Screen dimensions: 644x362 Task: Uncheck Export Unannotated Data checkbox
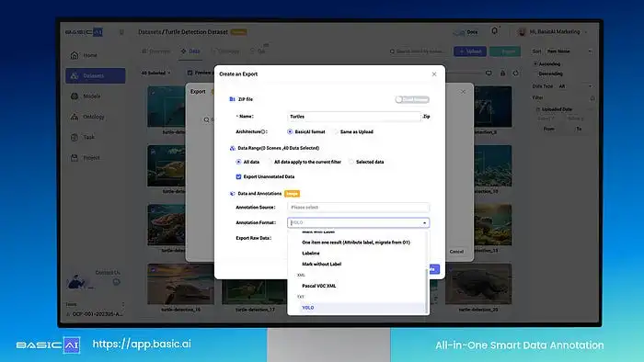coord(238,176)
